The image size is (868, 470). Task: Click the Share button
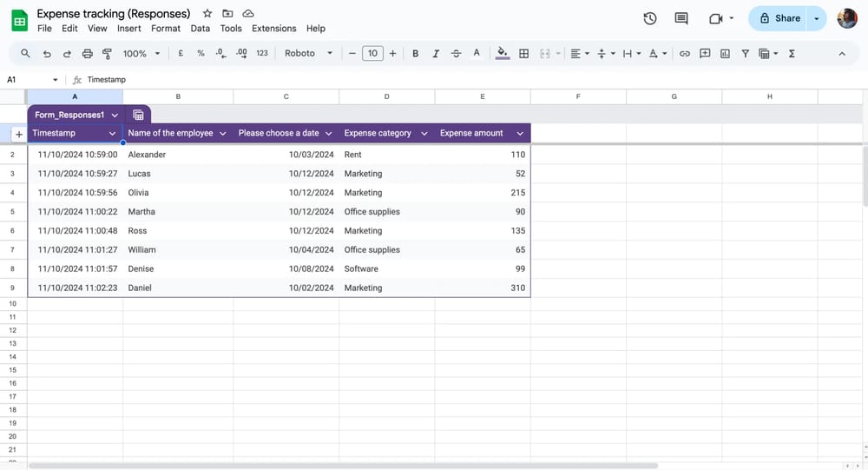point(779,18)
